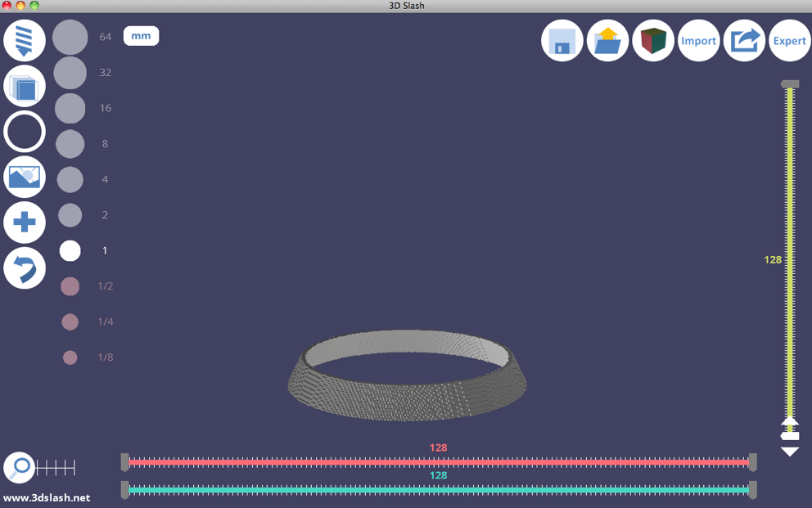Click the cyan 128 horizontal ruler

tap(438, 489)
